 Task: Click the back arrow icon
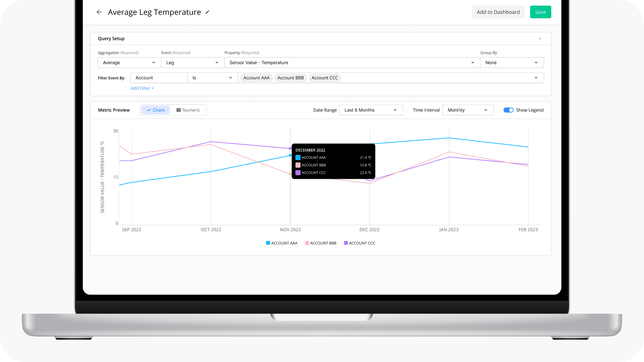click(x=99, y=12)
